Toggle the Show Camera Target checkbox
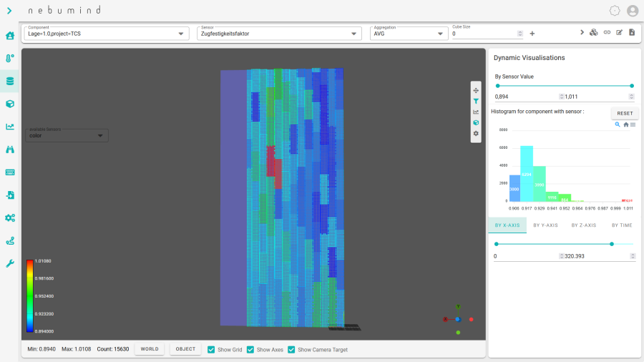 point(291,350)
